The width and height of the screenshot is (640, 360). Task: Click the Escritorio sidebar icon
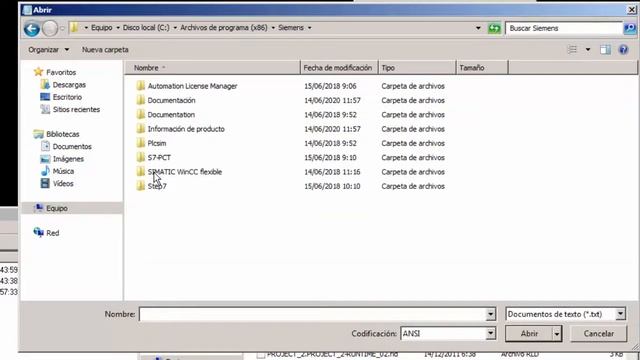tap(45, 97)
